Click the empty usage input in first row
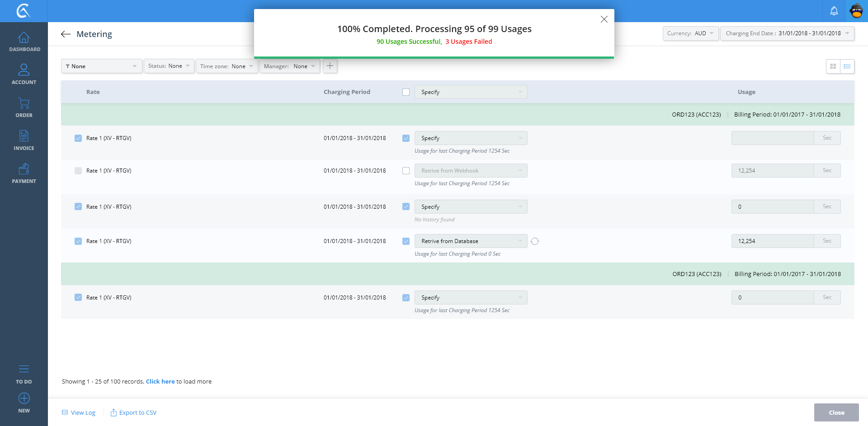 pos(772,138)
